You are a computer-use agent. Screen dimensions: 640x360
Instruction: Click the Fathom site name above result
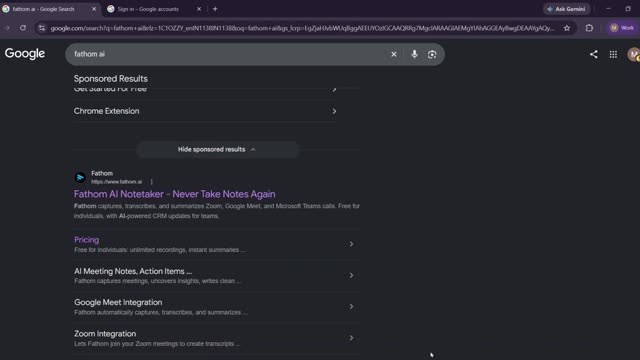coord(102,173)
